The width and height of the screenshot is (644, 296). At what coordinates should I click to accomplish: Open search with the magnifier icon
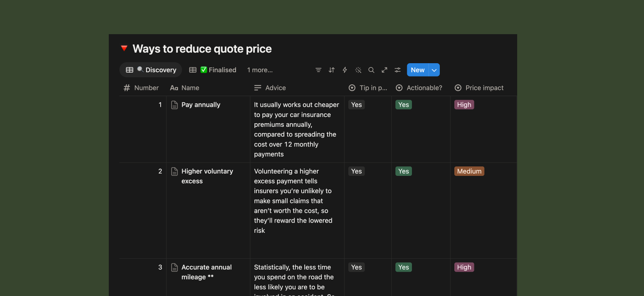(x=371, y=70)
